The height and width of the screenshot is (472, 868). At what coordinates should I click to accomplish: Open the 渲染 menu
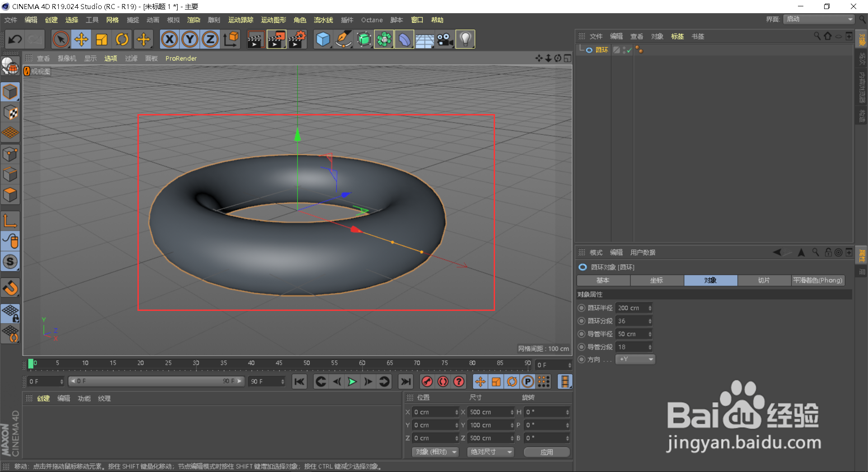193,20
